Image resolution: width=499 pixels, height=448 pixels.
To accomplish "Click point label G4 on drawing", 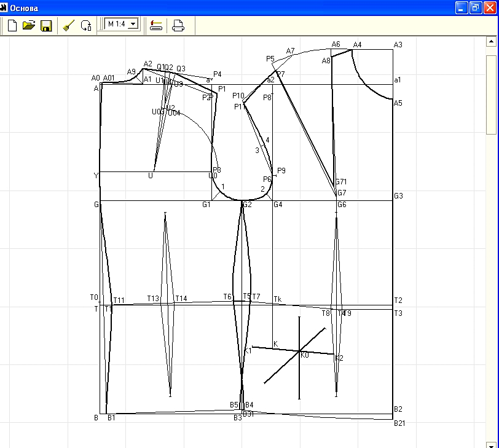I will tap(278, 205).
